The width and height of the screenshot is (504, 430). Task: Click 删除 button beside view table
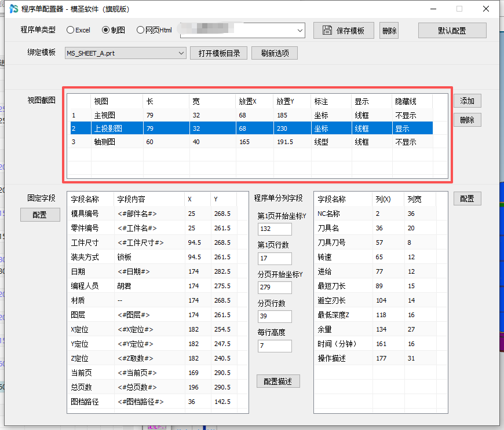tap(468, 120)
